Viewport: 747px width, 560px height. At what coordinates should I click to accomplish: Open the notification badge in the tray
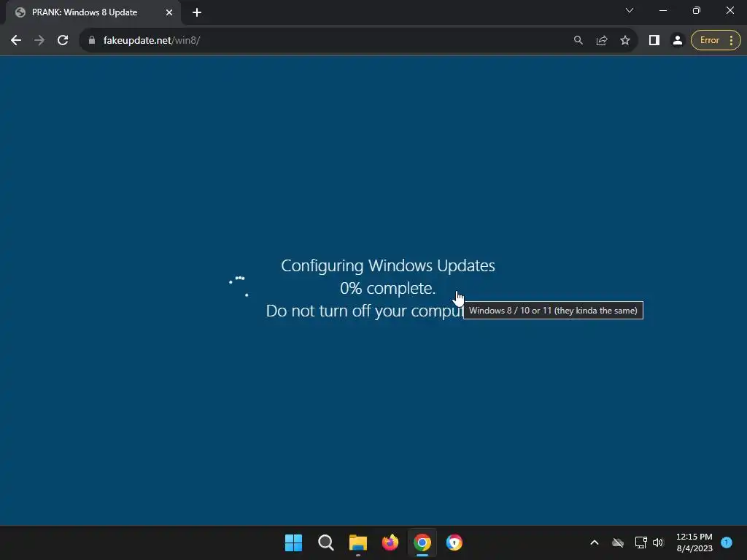pyautogui.click(x=727, y=542)
